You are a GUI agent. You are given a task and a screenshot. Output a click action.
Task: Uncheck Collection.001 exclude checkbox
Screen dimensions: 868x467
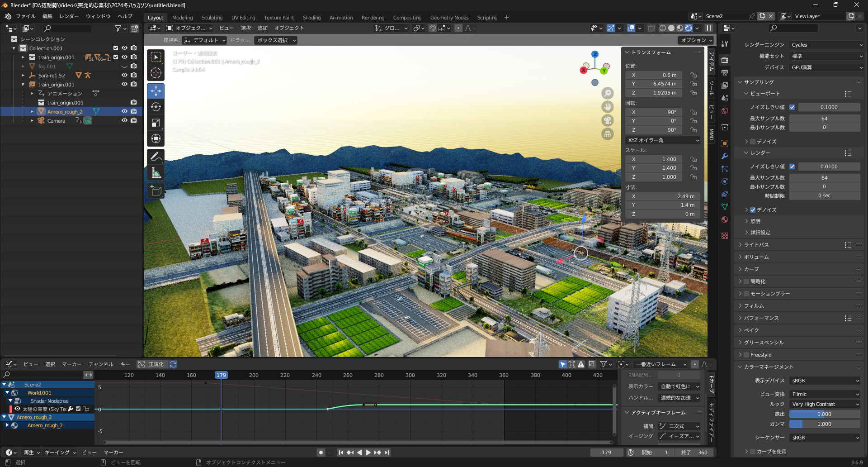116,48
